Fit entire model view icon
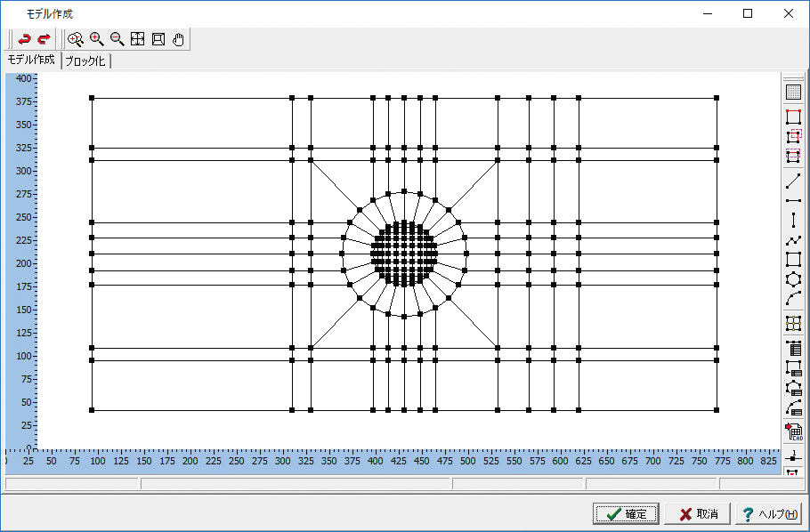Viewport: 810px width, 532px height. click(x=137, y=39)
